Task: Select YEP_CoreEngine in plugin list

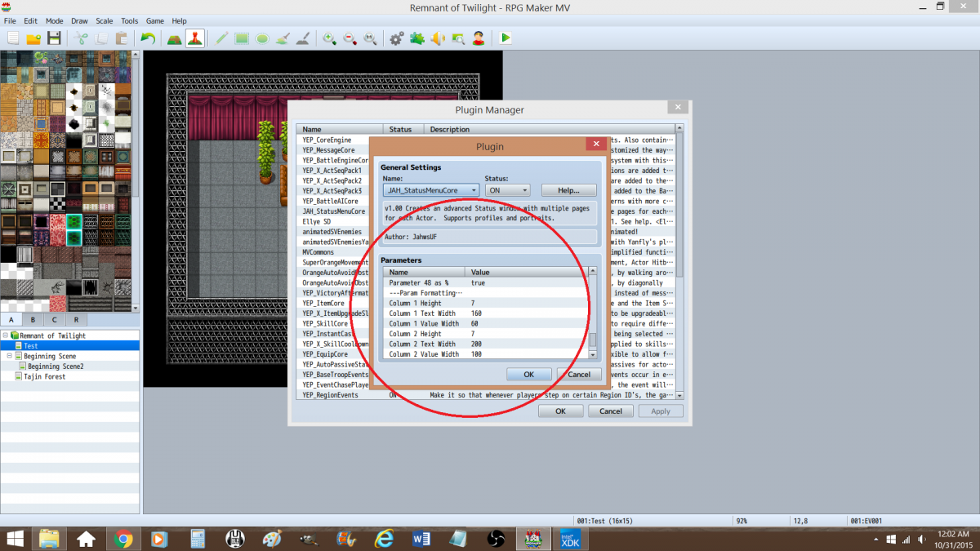Action: [x=327, y=140]
